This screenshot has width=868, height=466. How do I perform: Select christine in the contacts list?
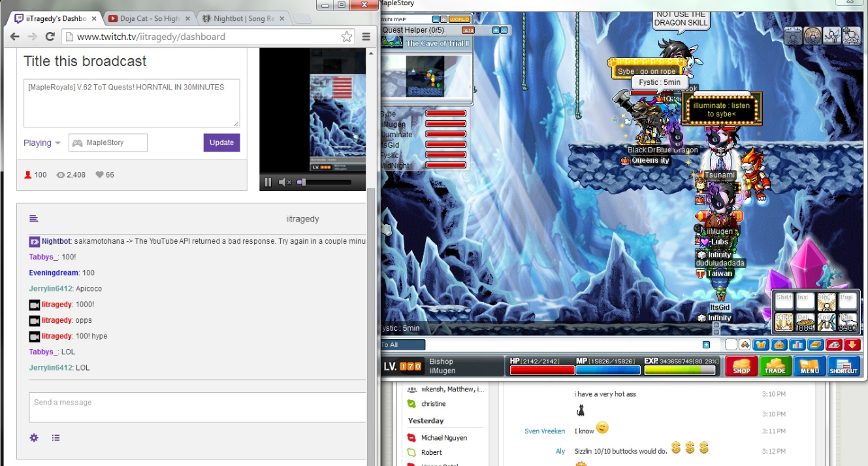pos(434,404)
